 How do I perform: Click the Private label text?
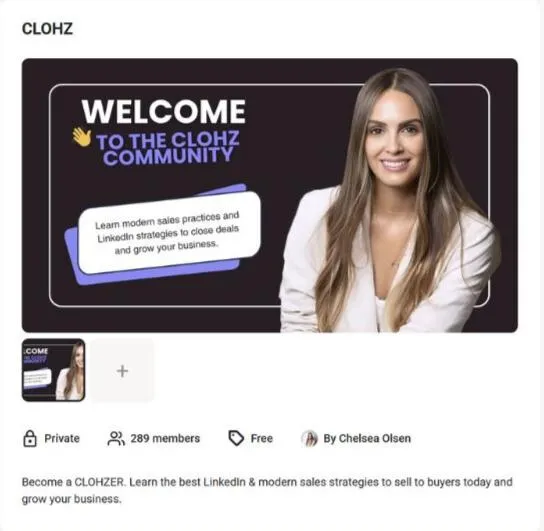(x=62, y=438)
